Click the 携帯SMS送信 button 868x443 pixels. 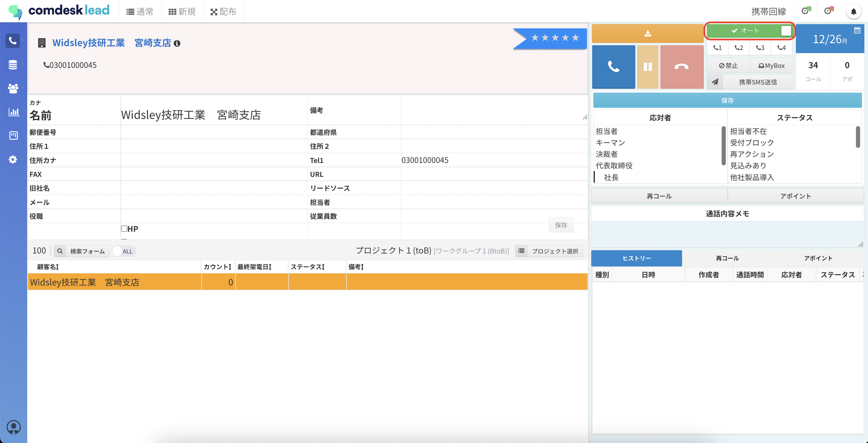[758, 82]
